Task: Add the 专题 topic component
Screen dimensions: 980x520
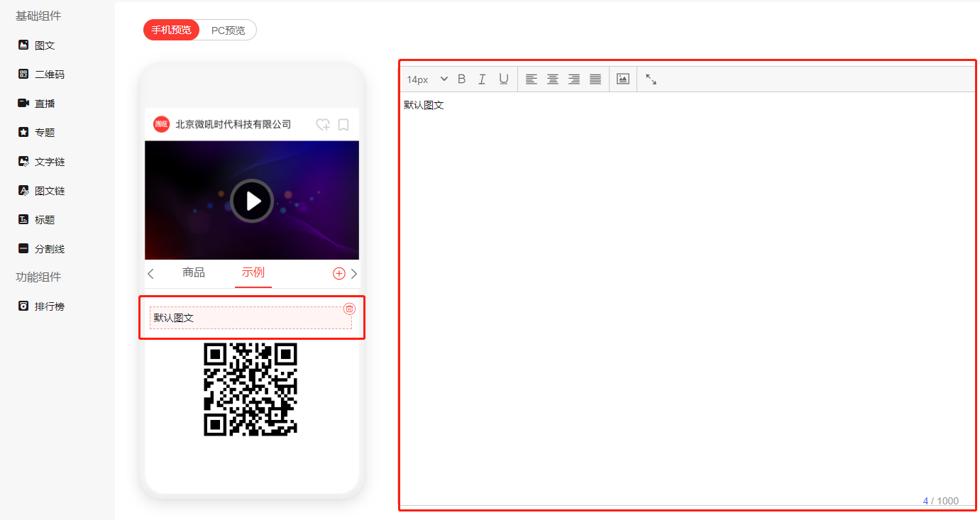Action: (x=37, y=133)
